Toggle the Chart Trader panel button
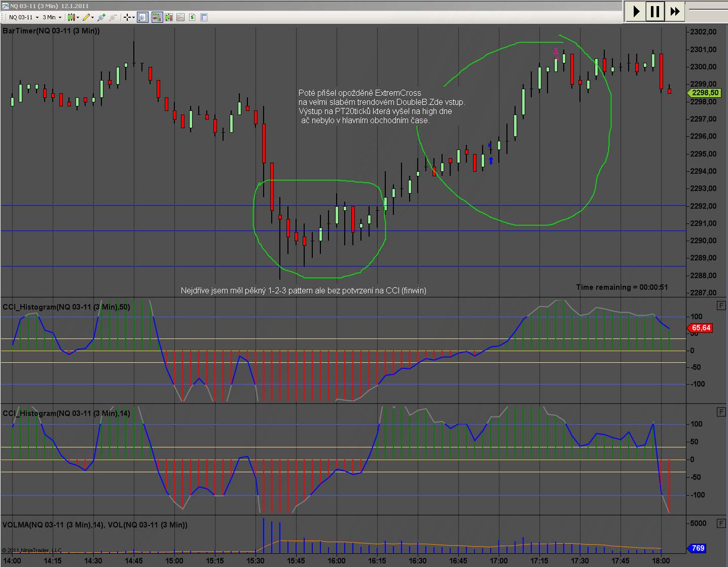This screenshot has height=567, width=728. click(157, 17)
